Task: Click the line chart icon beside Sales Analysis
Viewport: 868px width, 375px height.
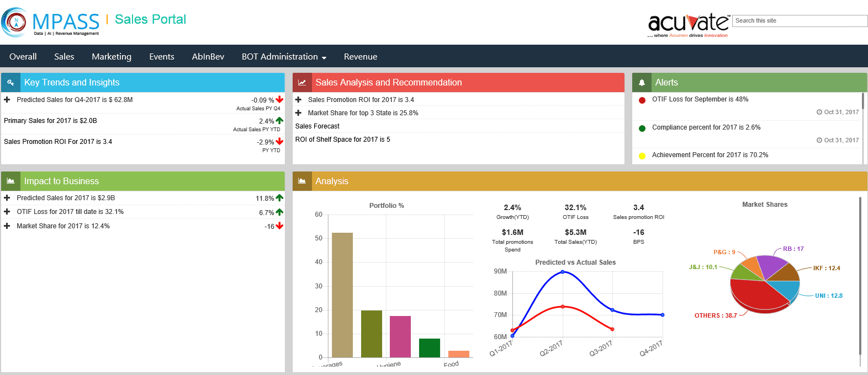Action: (x=302, y=83)
